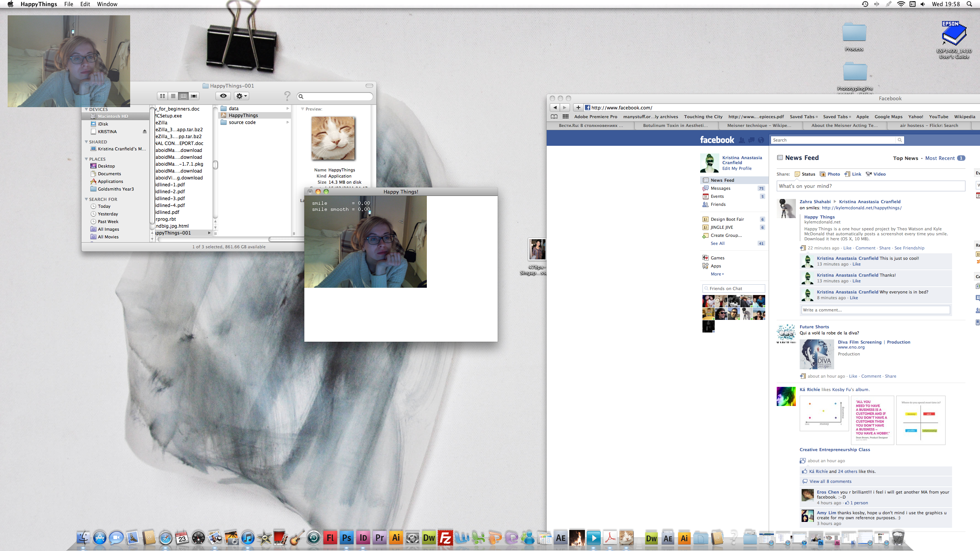Open the Finder action gear menu
Screen dimensions: 980x551
[x=242, y=96]
